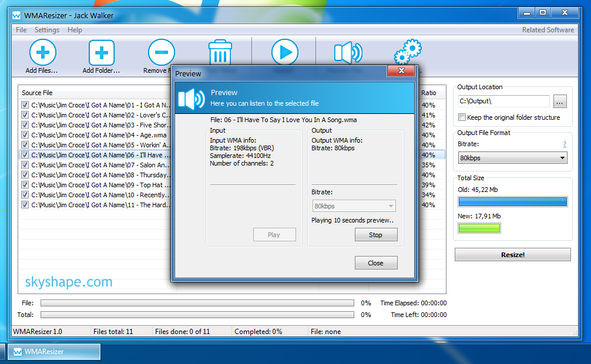Image resolution: width=591 pixels, height=364 pixels.
Task: Click the Add Files plus icon
Action: [42, 53]
